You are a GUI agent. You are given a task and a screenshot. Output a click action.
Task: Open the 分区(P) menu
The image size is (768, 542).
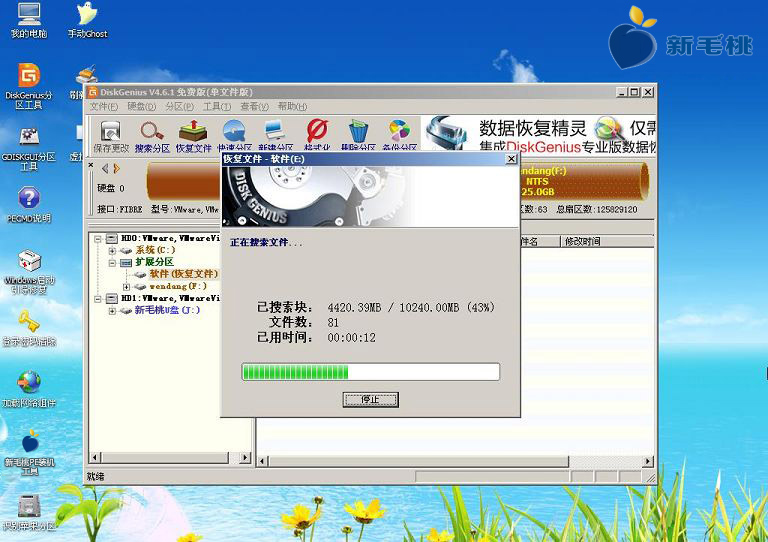[179, 106]
